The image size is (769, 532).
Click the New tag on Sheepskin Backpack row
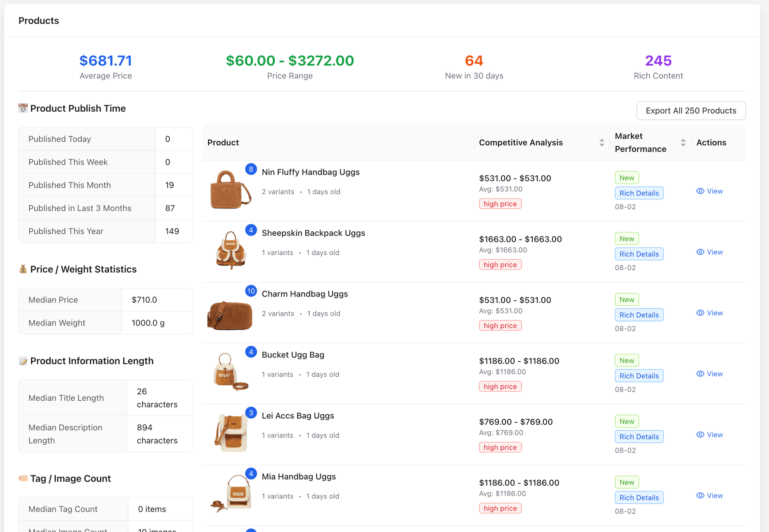[627, 239]
